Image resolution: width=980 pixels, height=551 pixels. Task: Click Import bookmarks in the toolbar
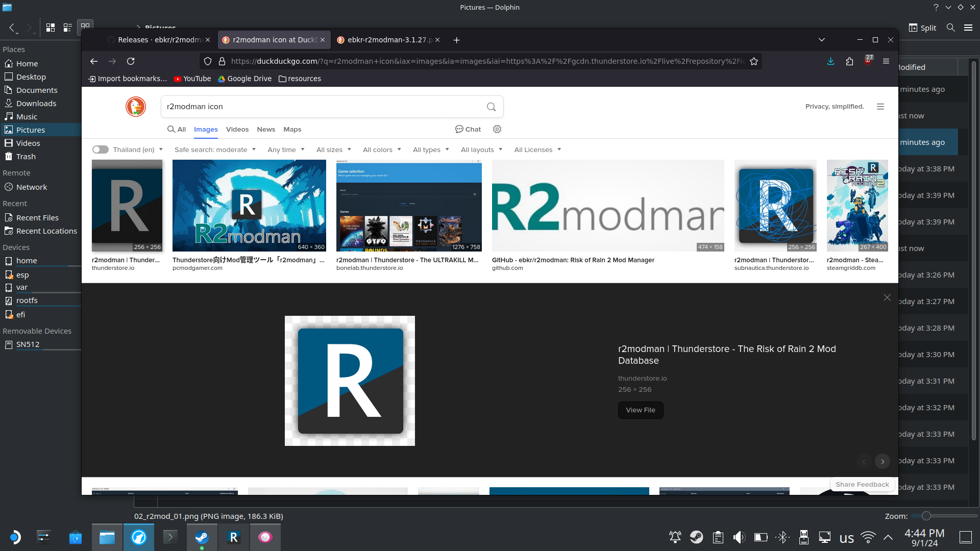128,79
